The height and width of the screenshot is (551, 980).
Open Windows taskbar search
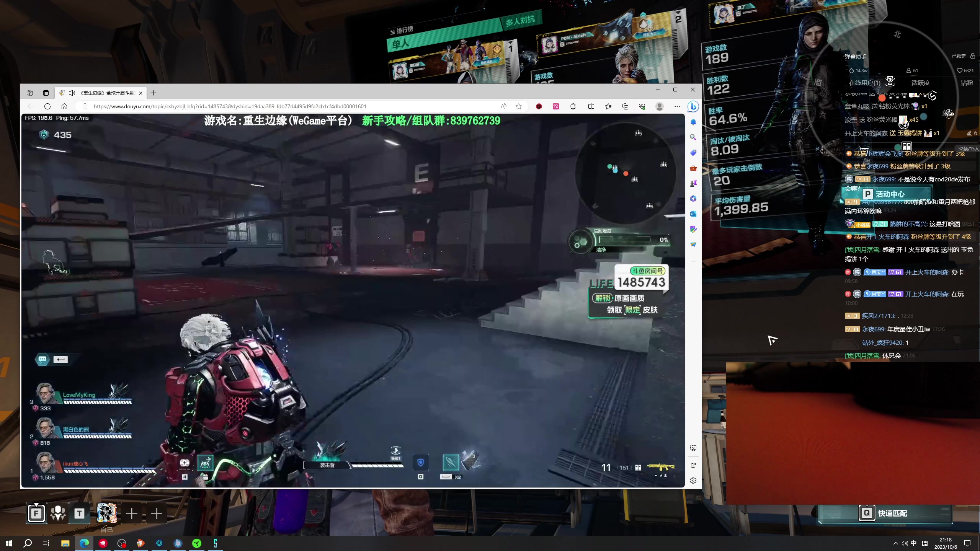click(x=28, y=543)
